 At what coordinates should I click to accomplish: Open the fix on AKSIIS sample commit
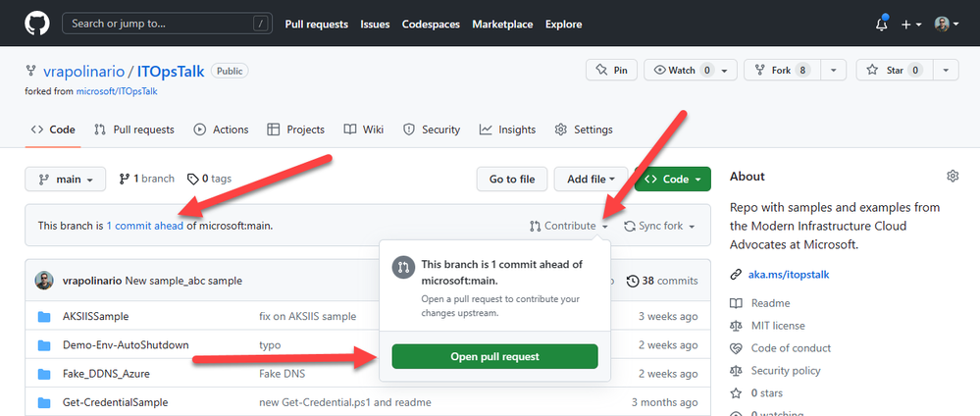pos(307,317)
